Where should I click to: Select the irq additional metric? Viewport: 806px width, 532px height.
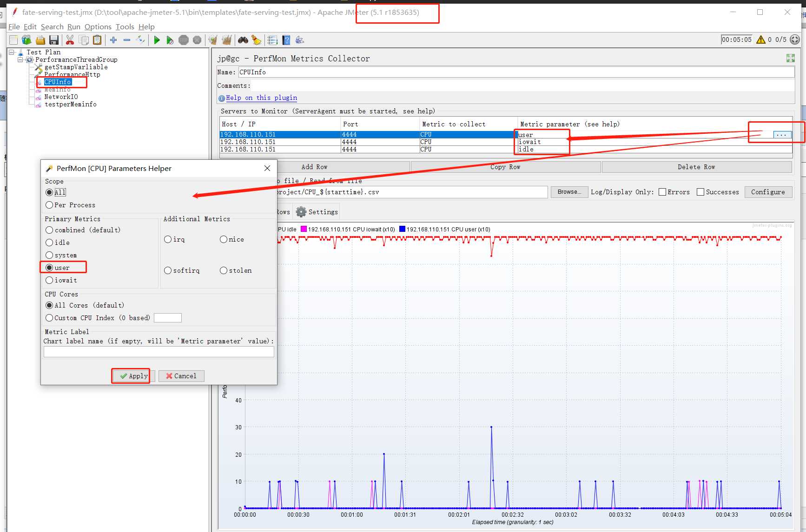tap(168, 239)
